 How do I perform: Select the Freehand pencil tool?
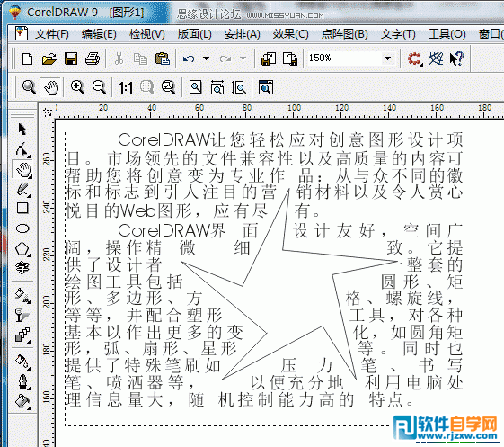pos(23,190)
